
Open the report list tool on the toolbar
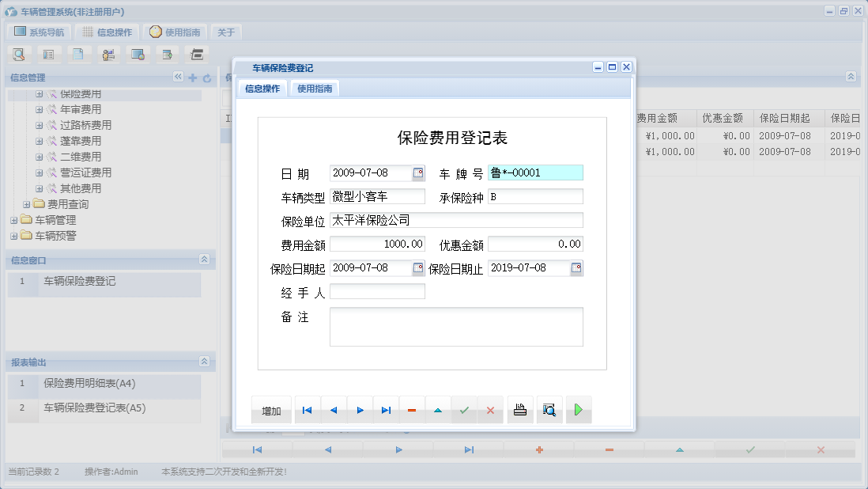click(49, 54)
